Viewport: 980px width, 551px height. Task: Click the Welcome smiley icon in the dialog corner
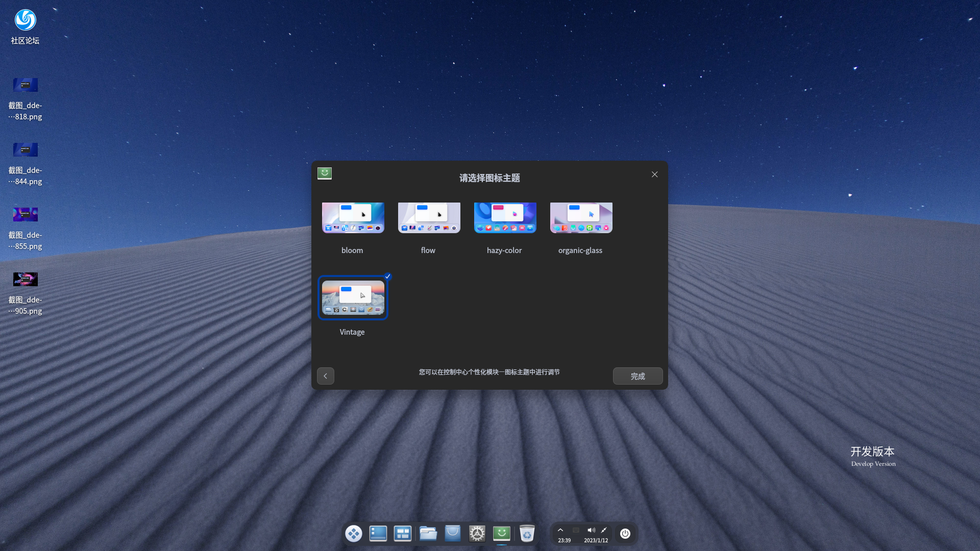[x=325, y=173]
